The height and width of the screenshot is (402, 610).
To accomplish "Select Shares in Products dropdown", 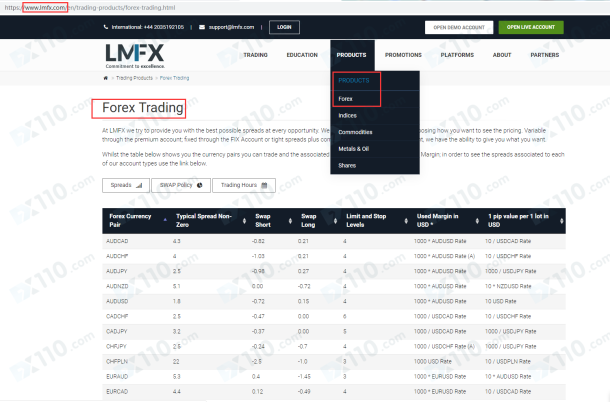I will point(347,166).
